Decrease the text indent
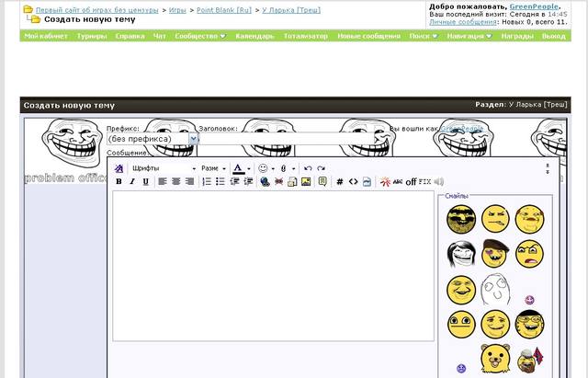This screenshot has width=588, height=378. click(x=234, y=182)
